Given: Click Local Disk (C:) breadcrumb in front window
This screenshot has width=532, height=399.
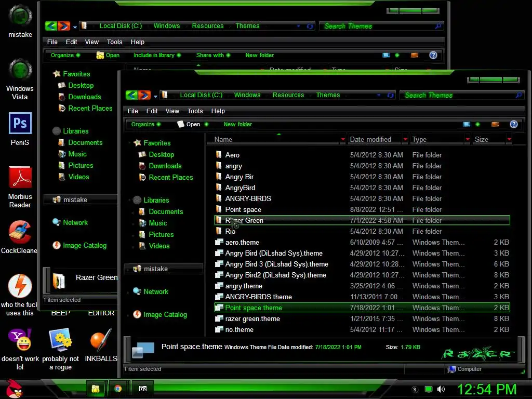Looking at the screenshot, I should point(201,95).
